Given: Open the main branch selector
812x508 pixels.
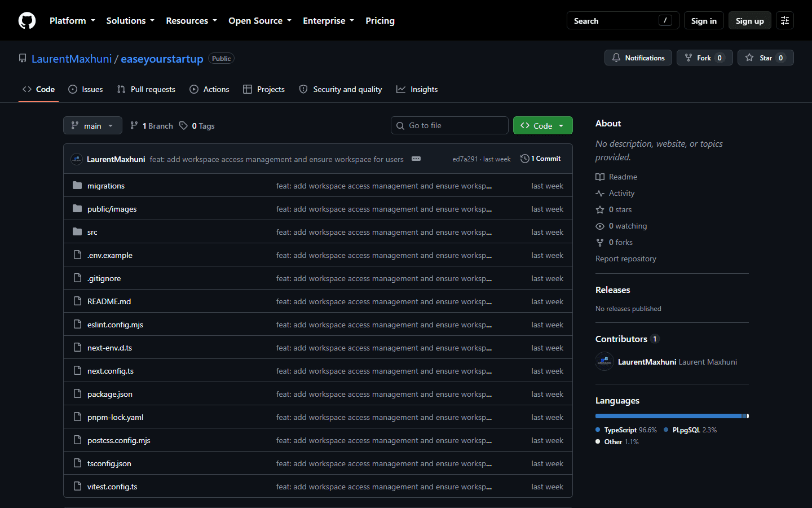Looking at the screenshot, I should coord(92,125).
